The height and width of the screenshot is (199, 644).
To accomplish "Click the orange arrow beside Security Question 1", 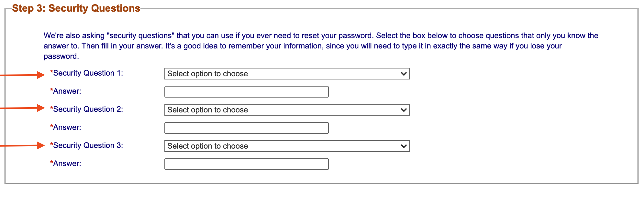I will [39, 75].
